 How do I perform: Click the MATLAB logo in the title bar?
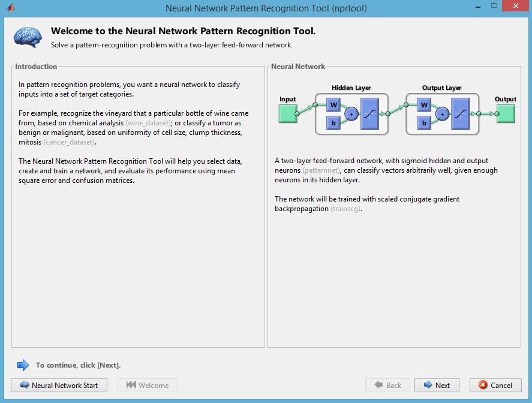11,7
